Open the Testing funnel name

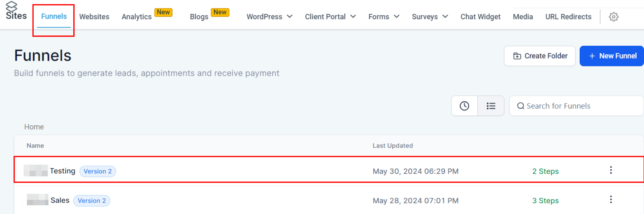coord(63,171)
